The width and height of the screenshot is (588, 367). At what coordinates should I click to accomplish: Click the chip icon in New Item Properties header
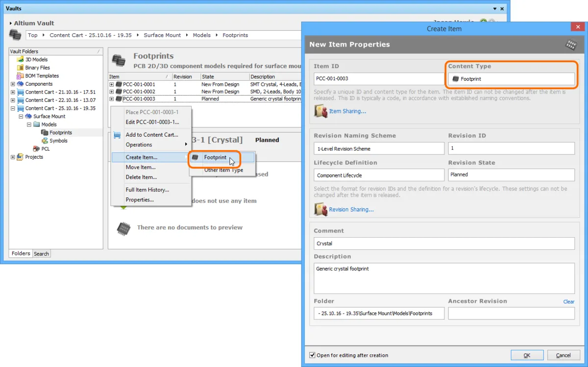coord(571,45)
